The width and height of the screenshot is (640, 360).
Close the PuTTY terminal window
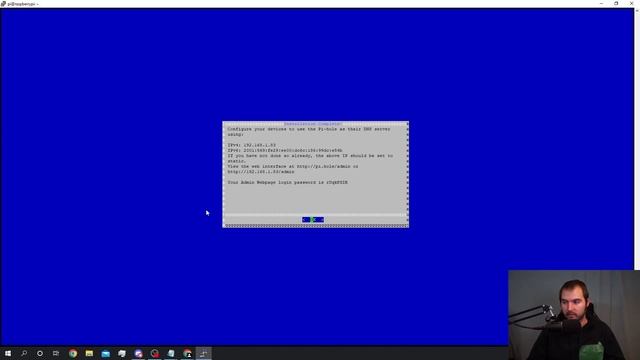coord(632,3)
